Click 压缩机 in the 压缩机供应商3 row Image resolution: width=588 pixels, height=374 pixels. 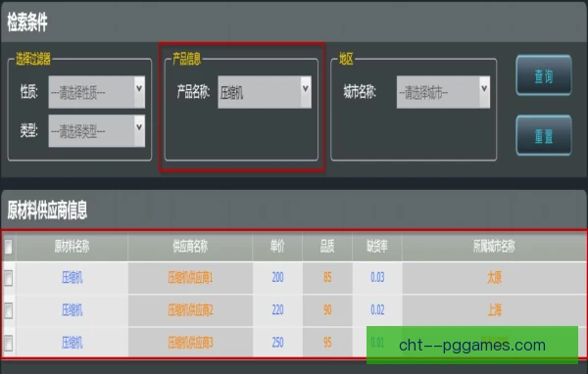tap(72, 342)
